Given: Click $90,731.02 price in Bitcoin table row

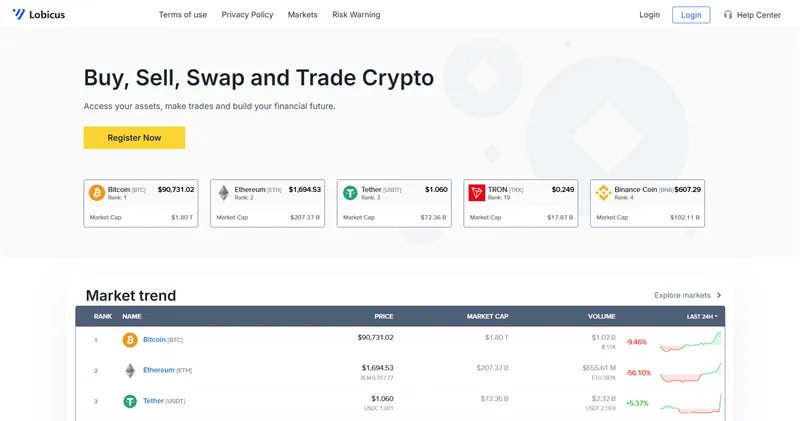Looking at the screenshot, I should coord(376,337).
